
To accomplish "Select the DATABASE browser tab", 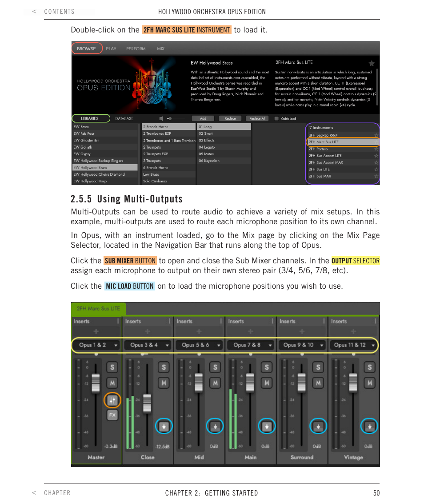I will point(124,119).
